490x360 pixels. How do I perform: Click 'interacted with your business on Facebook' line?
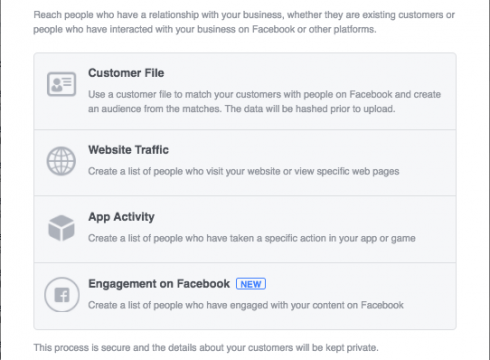coord(205,29)
